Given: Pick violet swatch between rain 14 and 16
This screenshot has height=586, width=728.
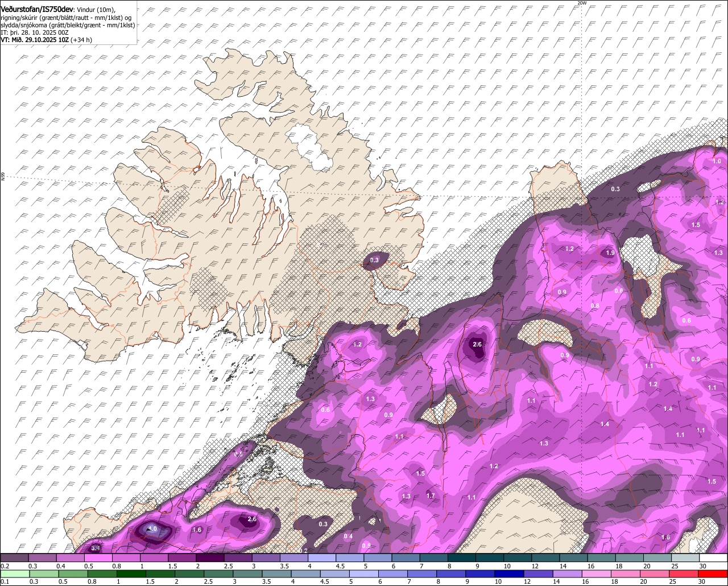Looking at the screenshot, I should (568, 573).
